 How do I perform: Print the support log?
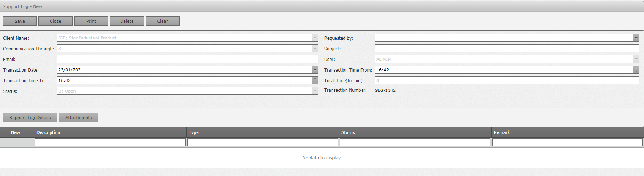coord(91,21)
